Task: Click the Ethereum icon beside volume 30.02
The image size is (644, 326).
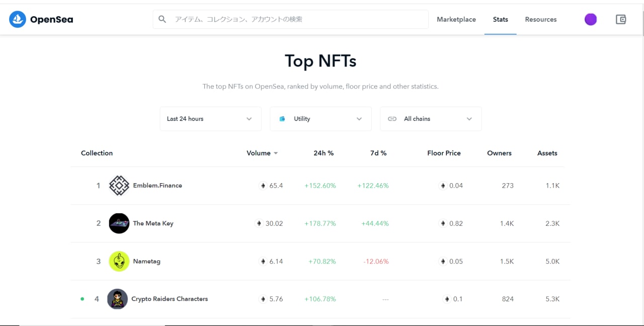Action: (x=259, y=223)
